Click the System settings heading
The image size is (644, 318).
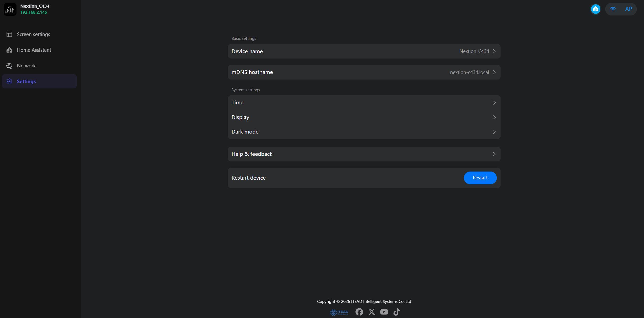(245, 90)
